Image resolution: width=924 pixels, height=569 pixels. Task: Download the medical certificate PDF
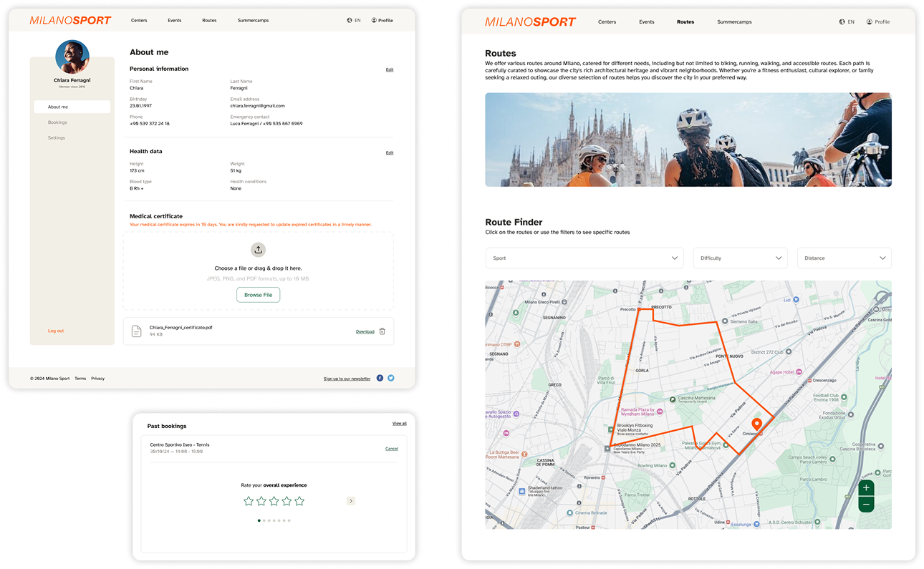(366, 331)
